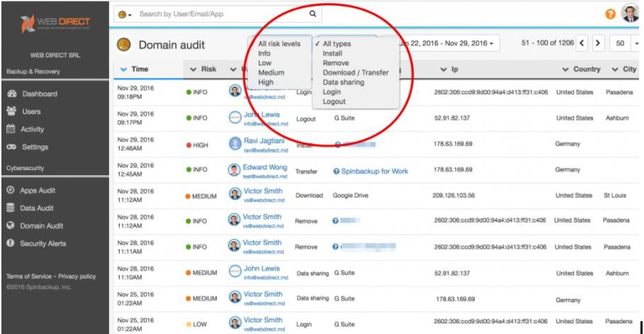This screenshot has height=334, width=644.
Task: Open Data Audit in sidebar
Action: [x=37, y=208]
